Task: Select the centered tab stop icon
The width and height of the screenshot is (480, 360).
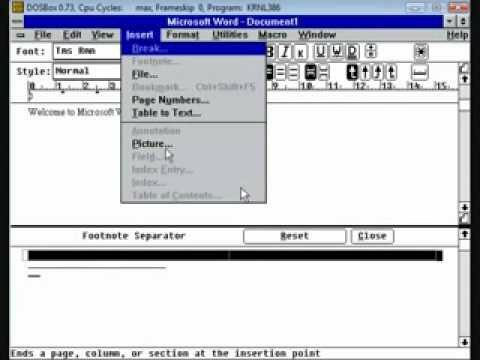Action: 365,72
